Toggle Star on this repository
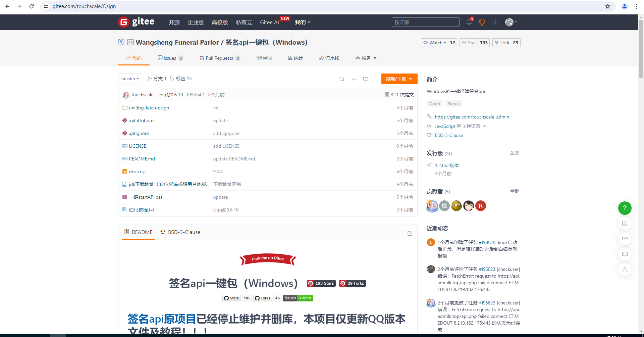644x337 pixels. [x=469, y=43]
